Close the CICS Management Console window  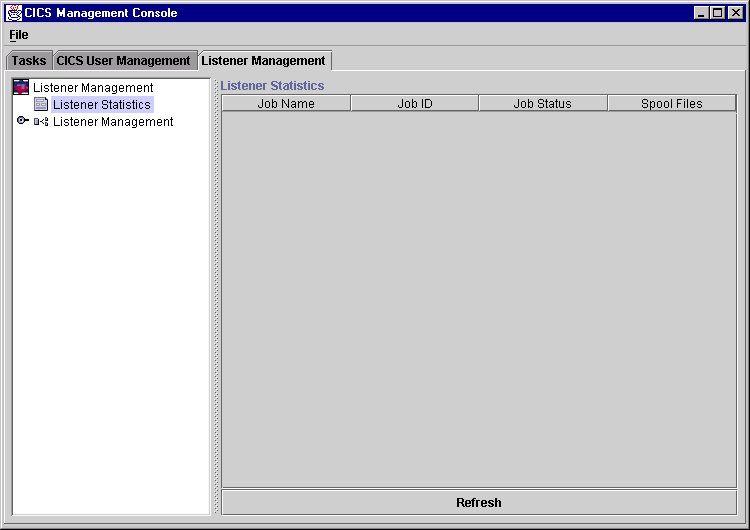(x=735, y=13)
